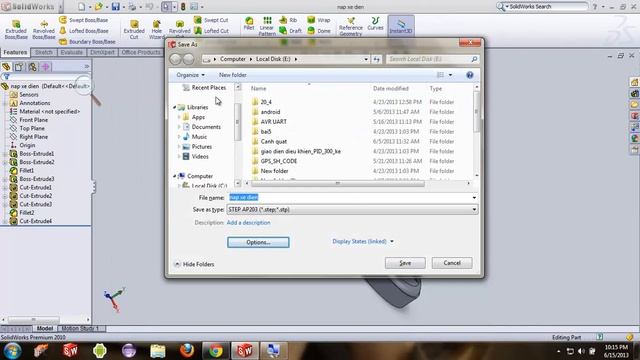Select Swept Cut tool

tap(211, 20)
